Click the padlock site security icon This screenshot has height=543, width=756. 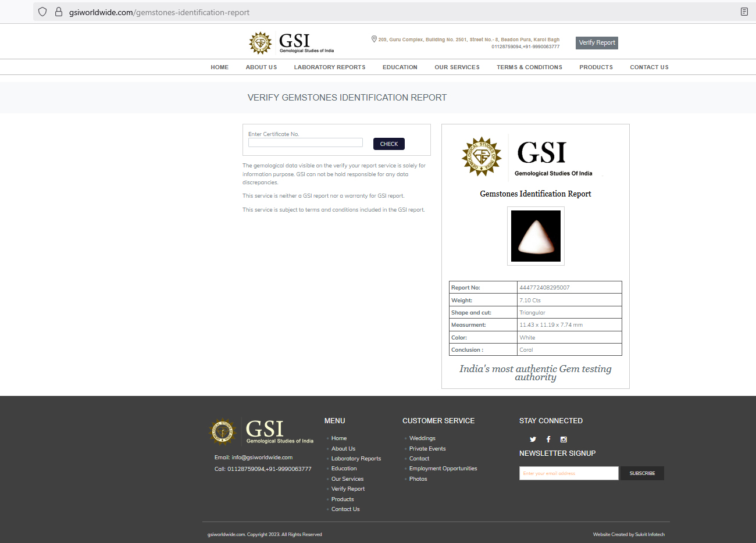(59, 12)
